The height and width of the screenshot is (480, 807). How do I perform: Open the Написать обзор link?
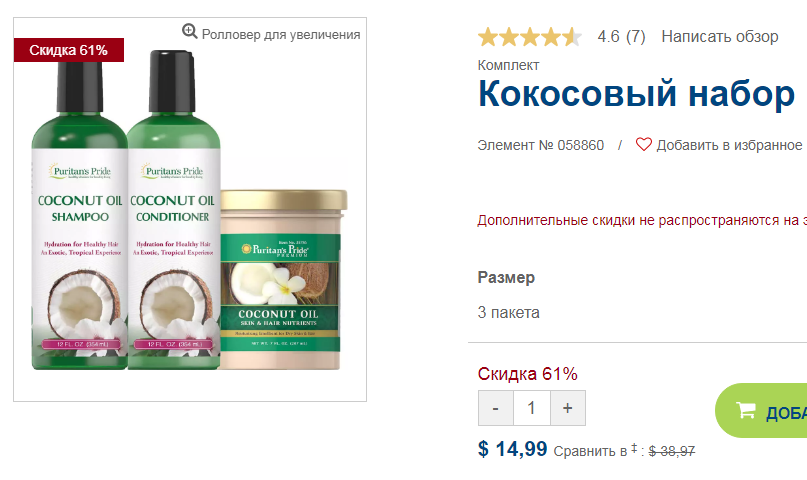click(x=720, y=37)
